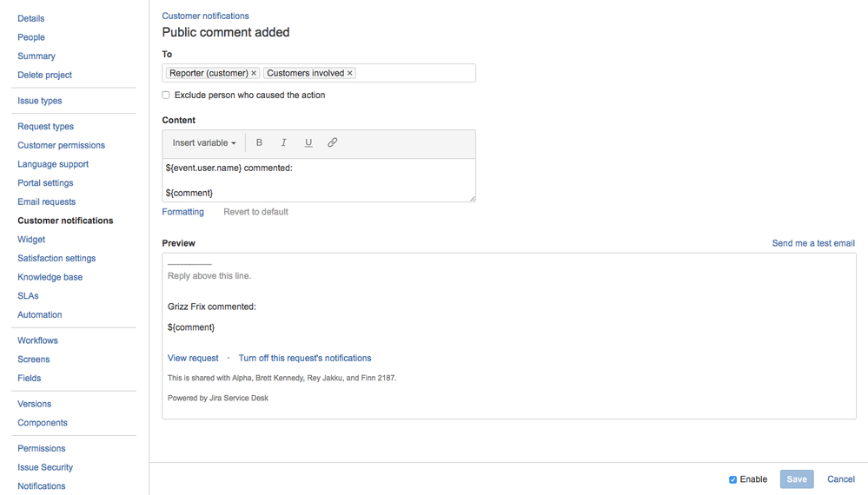This screenshot has height=495, width=868.
Task: Check Exclude person who caused the action
Action: [166, 96]
